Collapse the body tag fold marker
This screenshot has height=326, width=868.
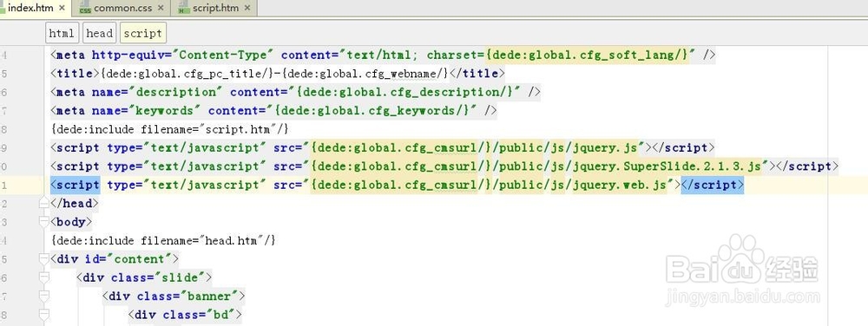44,222
